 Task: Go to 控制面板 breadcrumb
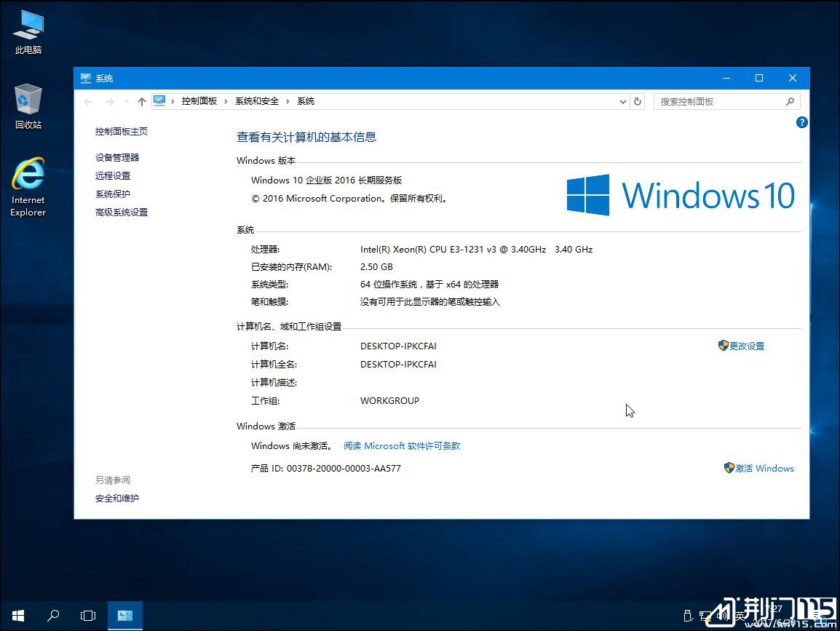coord(199,101)
